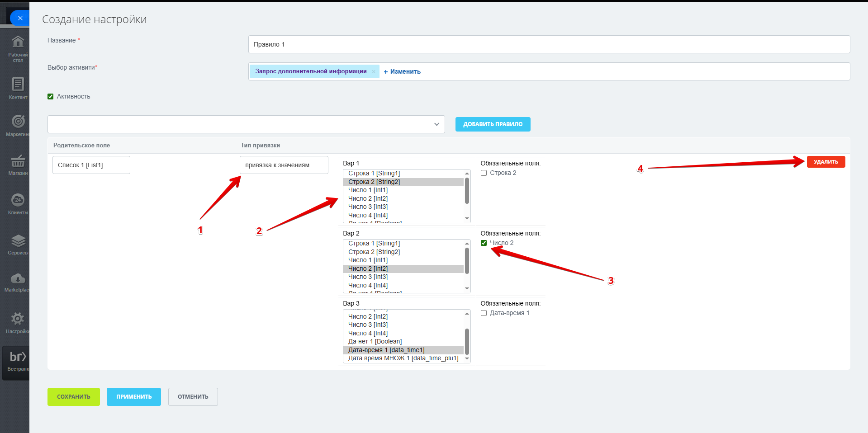Go to Маркетинг sidebar icon

point(18,122)
